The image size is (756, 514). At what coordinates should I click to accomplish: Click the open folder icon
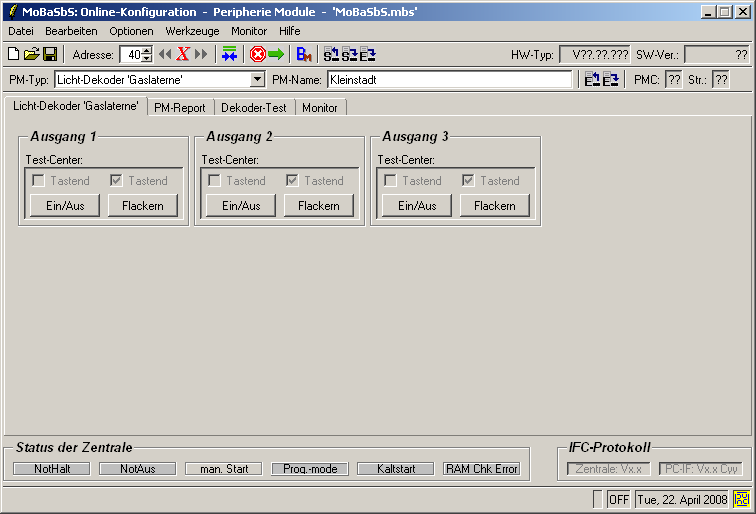[31, 54]
